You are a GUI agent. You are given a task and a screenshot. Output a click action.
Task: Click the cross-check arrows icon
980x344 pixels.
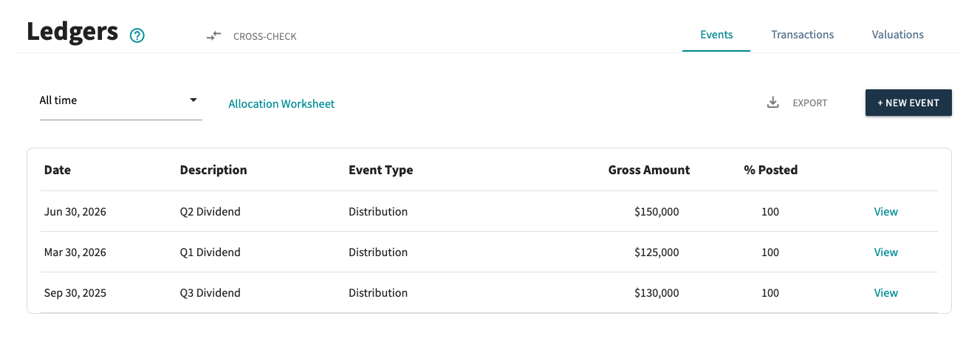pos(213,35)
